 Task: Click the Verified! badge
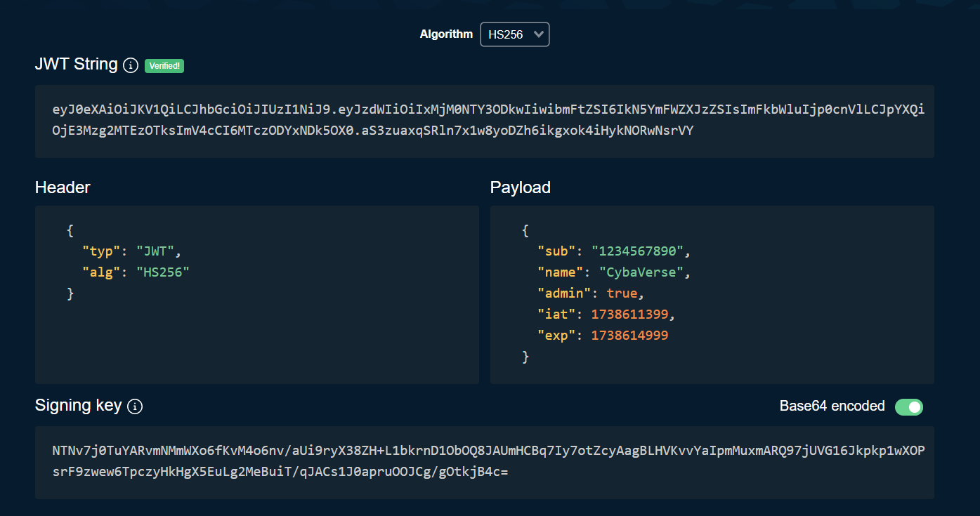coord(164,65)
